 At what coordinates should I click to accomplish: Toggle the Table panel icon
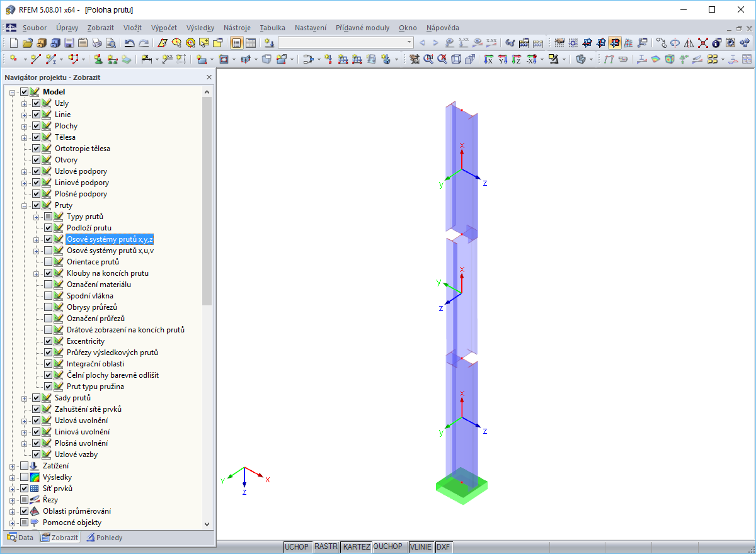(x=251, y=43)
